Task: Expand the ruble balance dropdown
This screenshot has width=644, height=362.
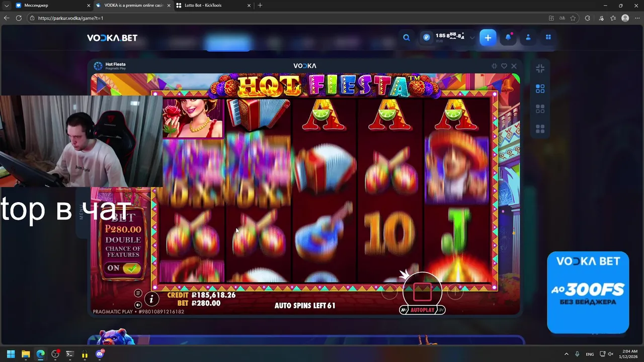Action: coord(472,38)
